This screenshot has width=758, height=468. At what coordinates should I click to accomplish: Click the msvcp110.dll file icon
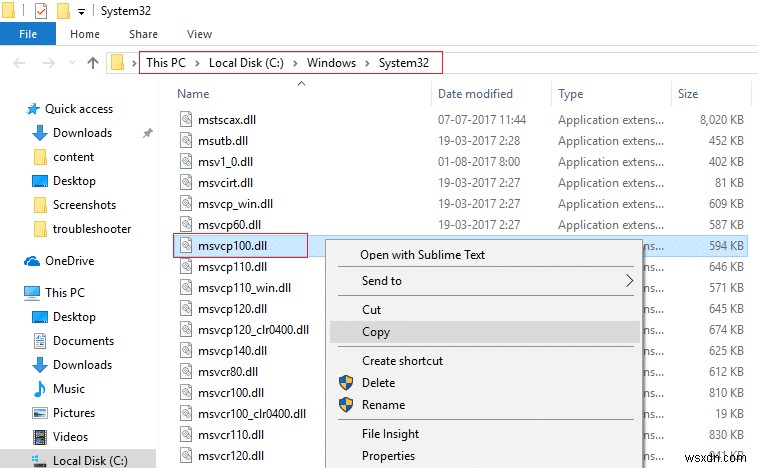coord(186,267)
